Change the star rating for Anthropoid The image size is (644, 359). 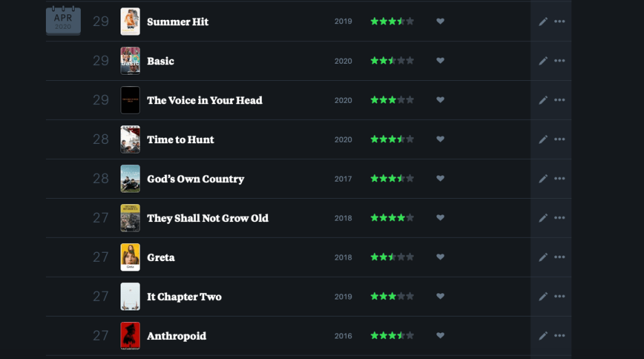click(x=392, y=336)
